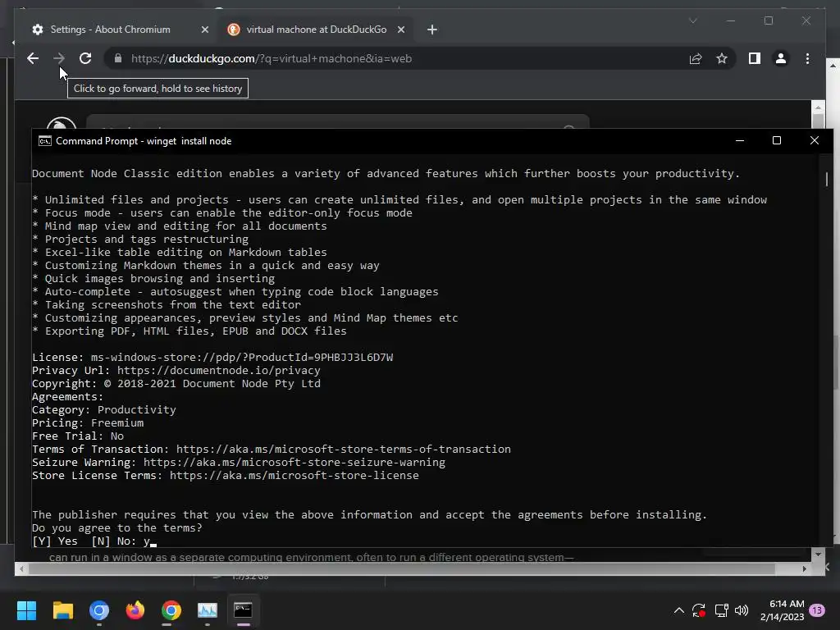This screenshot has width=840, height=630.
Task: Open network status tray icon
Action: 721,610
